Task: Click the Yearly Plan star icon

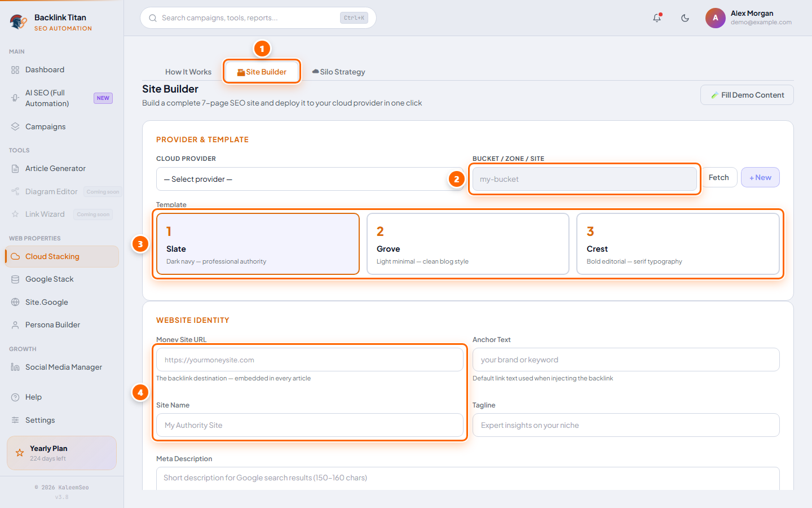Action: tap(20, 453)
